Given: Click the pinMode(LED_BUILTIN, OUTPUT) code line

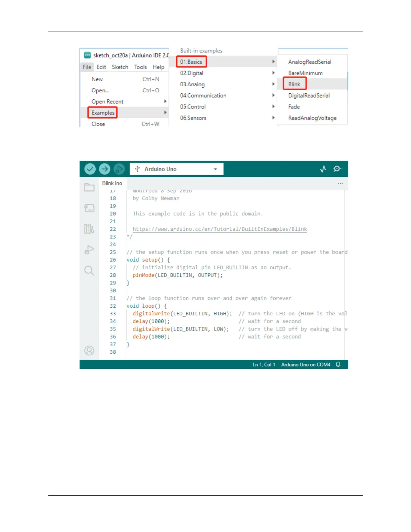Looking at the screenshot, I should coord(178,275).
